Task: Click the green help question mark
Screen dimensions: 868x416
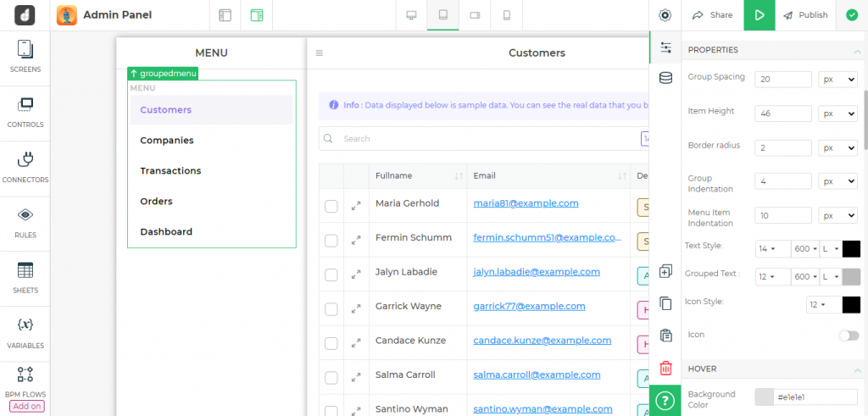Action: point(665,400)
